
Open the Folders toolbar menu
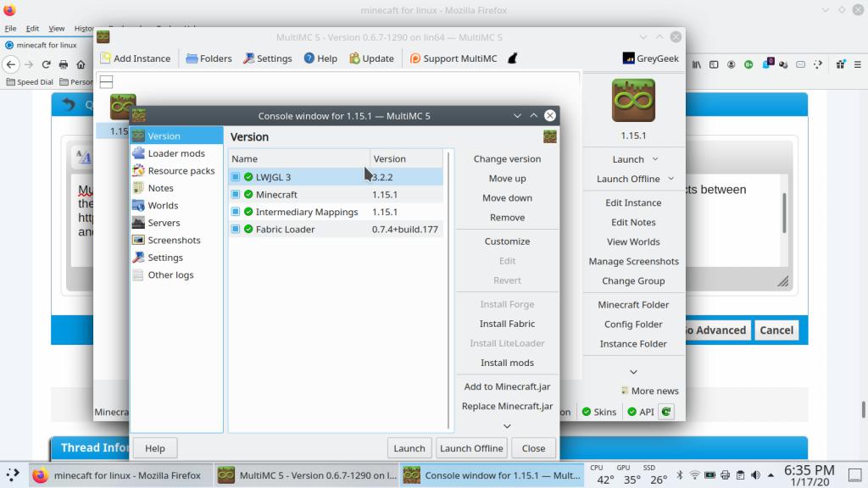tap(209, 58)
